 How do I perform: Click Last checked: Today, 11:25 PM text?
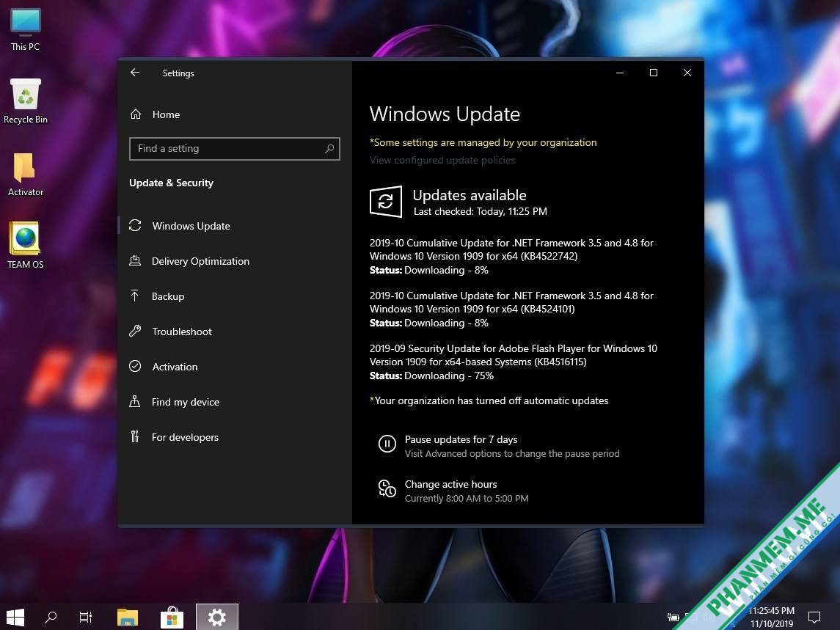(x=480, y=212)
